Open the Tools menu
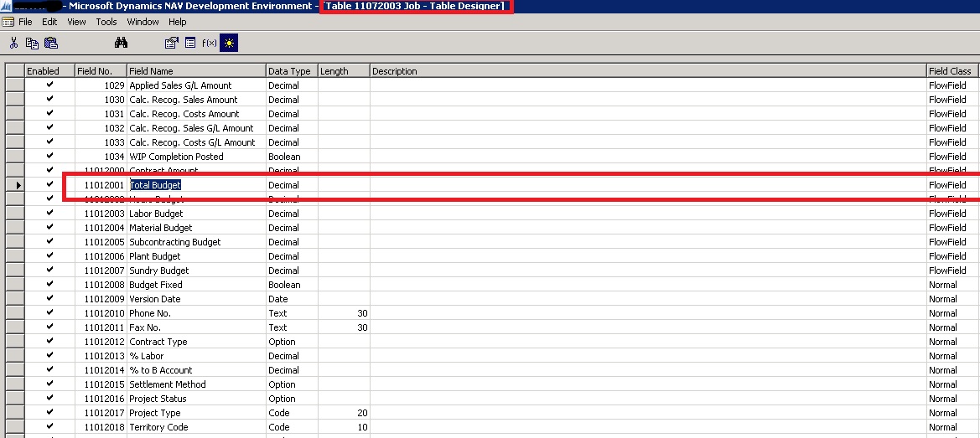Viewport: 980px width, 438px height. pyautogui.click(x=106, y=22)
